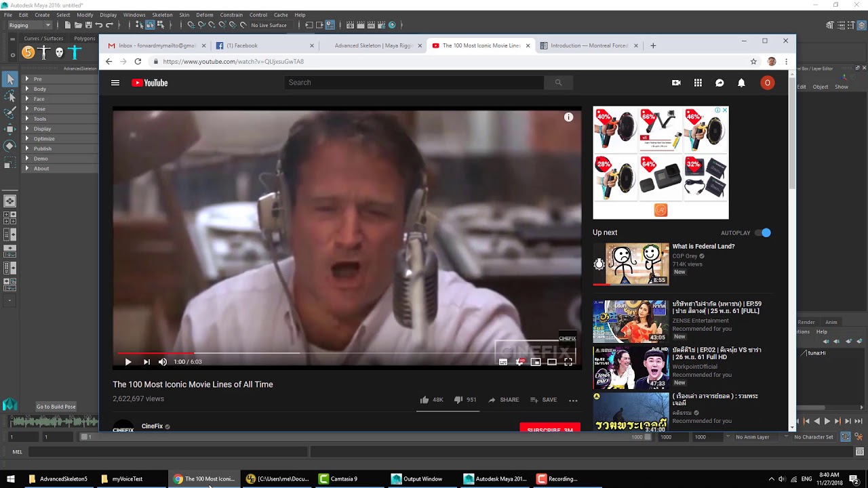
Task: Play the YouTube video
Action: click(x=128, y=362)
